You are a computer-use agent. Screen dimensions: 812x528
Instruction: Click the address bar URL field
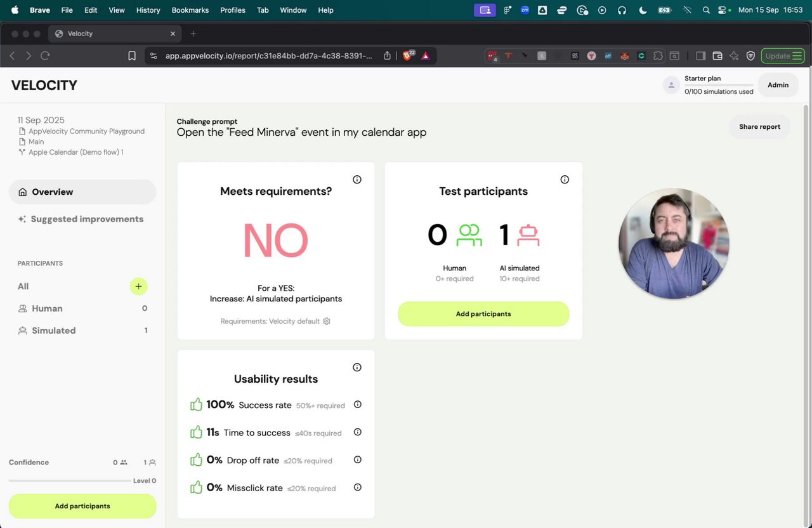269,56
